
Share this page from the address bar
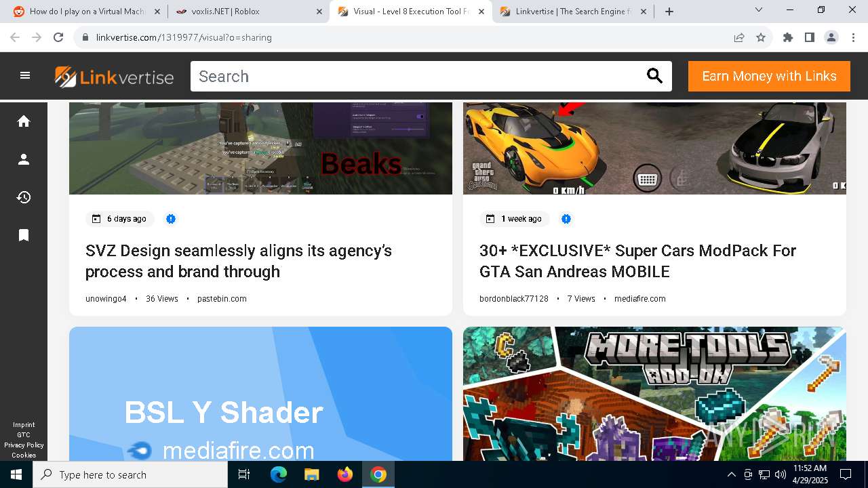[739, 37]
